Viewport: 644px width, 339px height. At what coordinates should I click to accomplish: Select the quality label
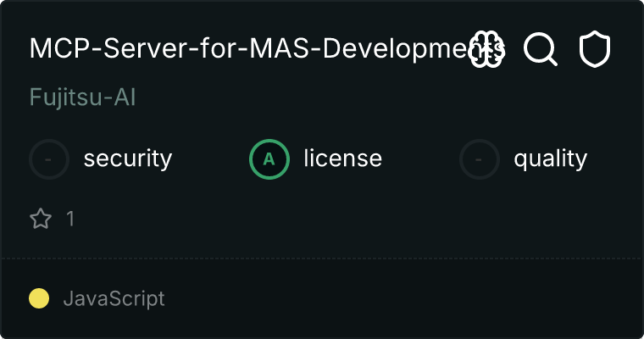tap(550, 159)
